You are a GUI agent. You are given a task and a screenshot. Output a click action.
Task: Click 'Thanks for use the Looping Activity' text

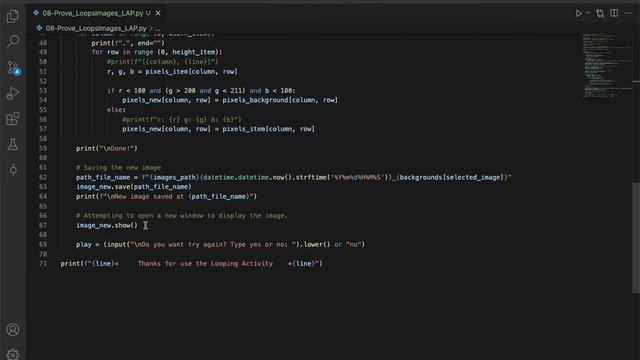[x=205, y=264]
